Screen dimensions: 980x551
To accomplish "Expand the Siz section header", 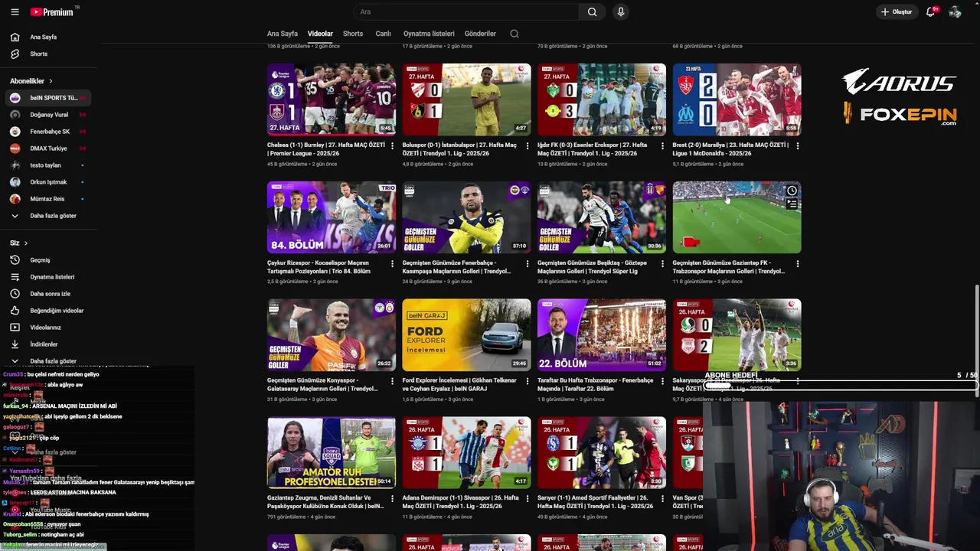I will pos(19,243).
